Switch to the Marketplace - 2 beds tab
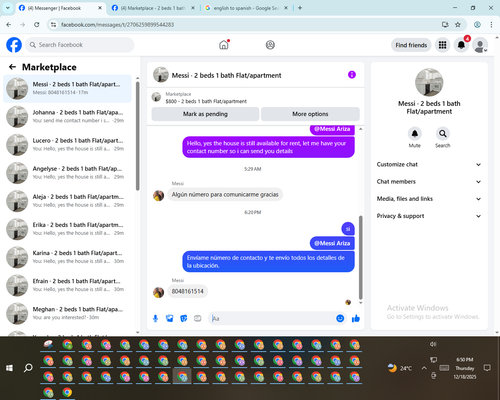This screenshot has width=500, height=400. tap(153, 8)
